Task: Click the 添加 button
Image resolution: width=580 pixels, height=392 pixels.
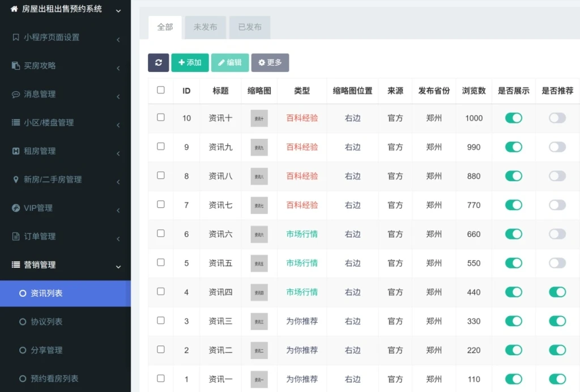Action: point(190,63)
